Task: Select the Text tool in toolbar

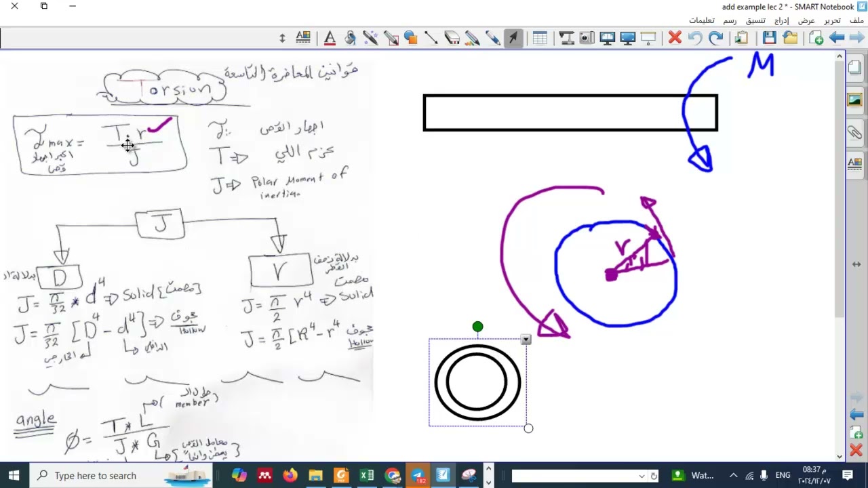Action: (330, 39)
